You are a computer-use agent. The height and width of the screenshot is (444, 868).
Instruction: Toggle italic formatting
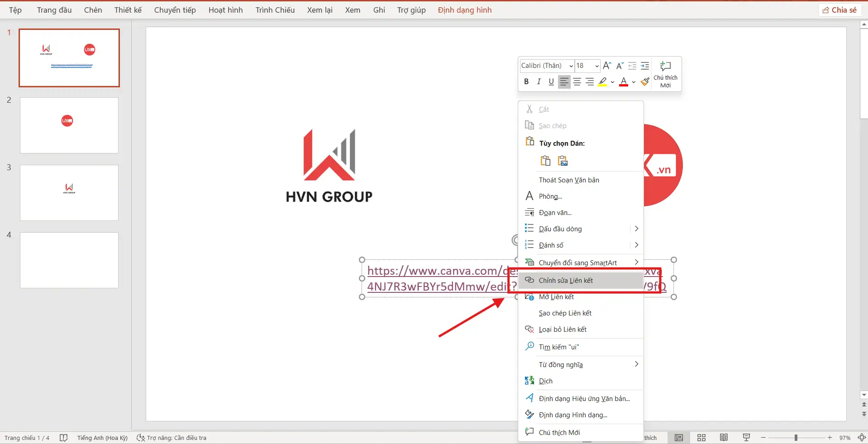(x=539, y=81)
